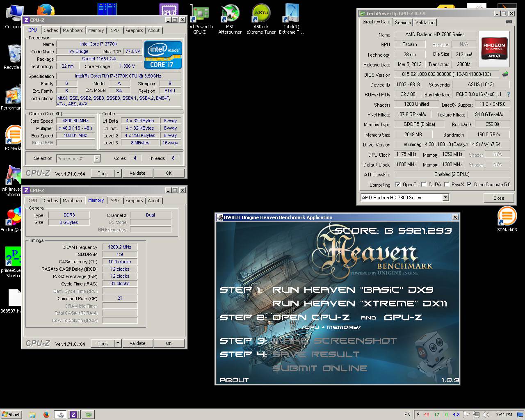Click Tools button in bottom CPU-Z window
This screenshot has width=525, height=420.
103,343
